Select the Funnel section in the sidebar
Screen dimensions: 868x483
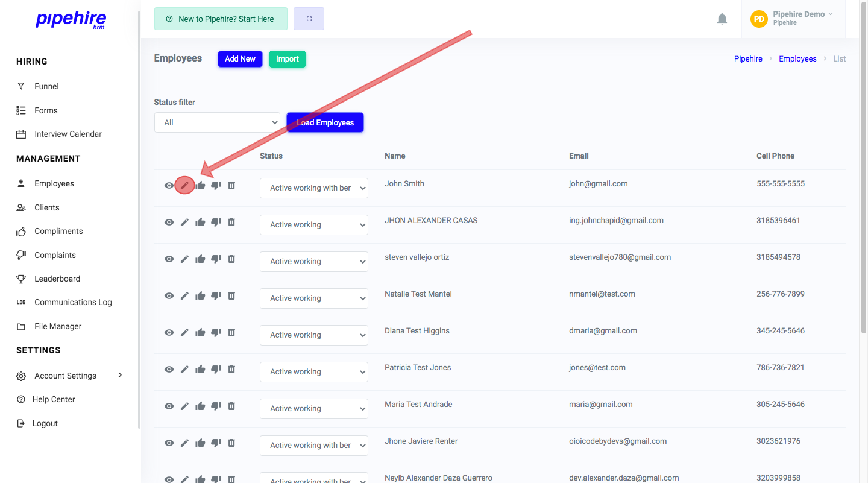[45, 86]
